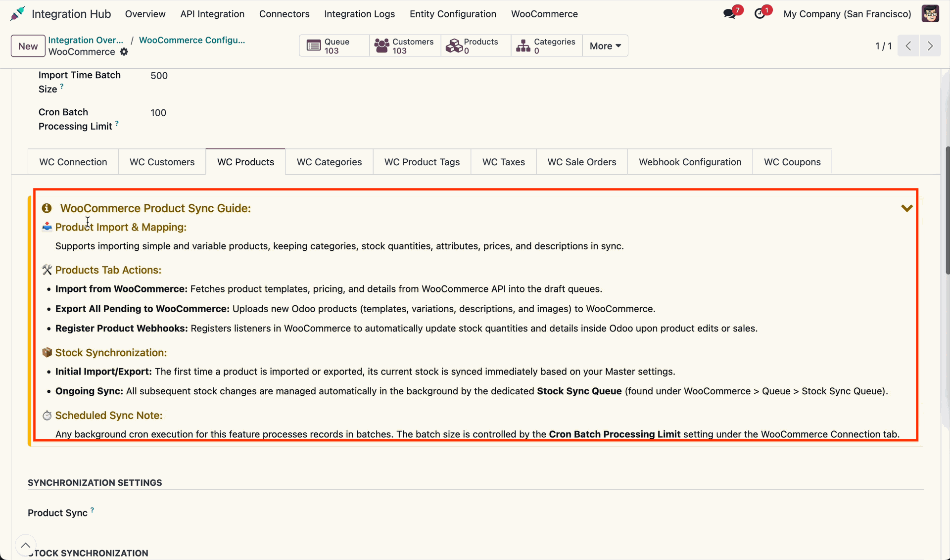This screenshot has height=560, width=950.
Task: Click the Cron Batch Processing Limit value 100
Action: point(158,113)
